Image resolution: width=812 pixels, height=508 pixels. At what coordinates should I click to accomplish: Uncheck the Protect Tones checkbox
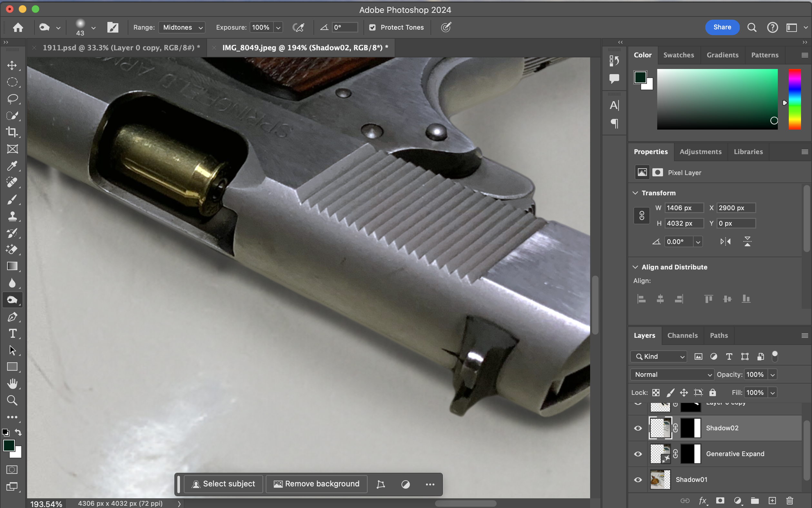(x=372, y=27)
